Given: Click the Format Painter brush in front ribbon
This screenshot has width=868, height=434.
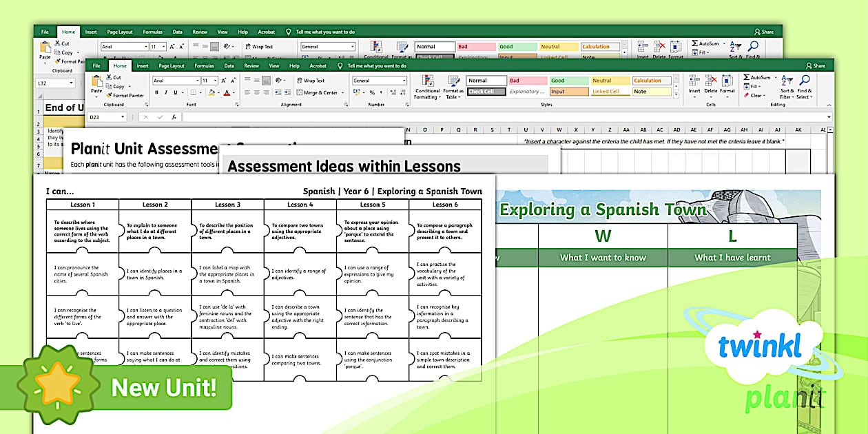Looking at the screenshot, I should [110, 96].
